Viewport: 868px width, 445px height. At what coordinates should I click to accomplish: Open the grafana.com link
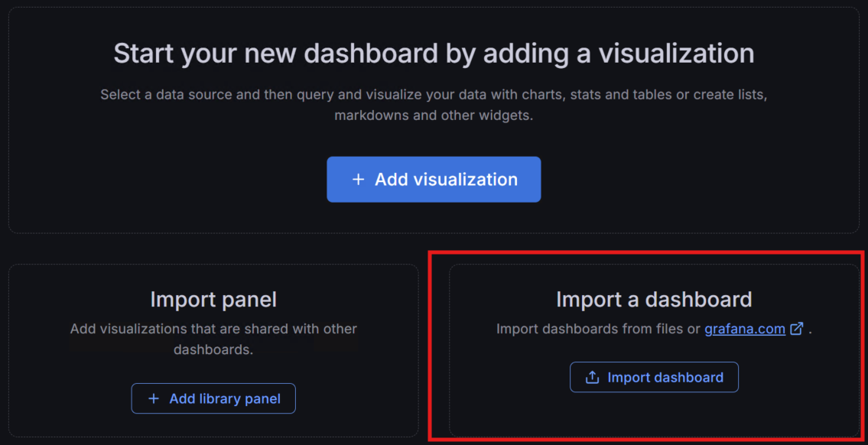pyautogui.click(x=745, y=329)
